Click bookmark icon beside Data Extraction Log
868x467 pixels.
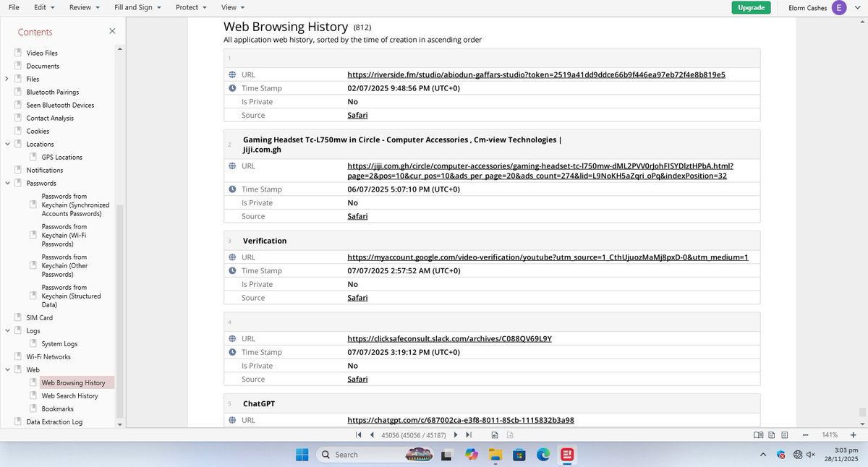[18, 421]
